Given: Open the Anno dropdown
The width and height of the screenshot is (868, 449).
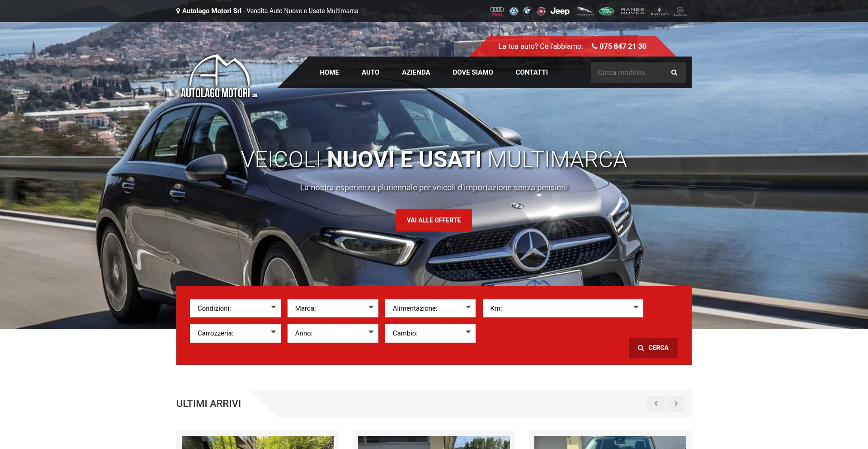Looking at the screenshot, I should point(333,333).
